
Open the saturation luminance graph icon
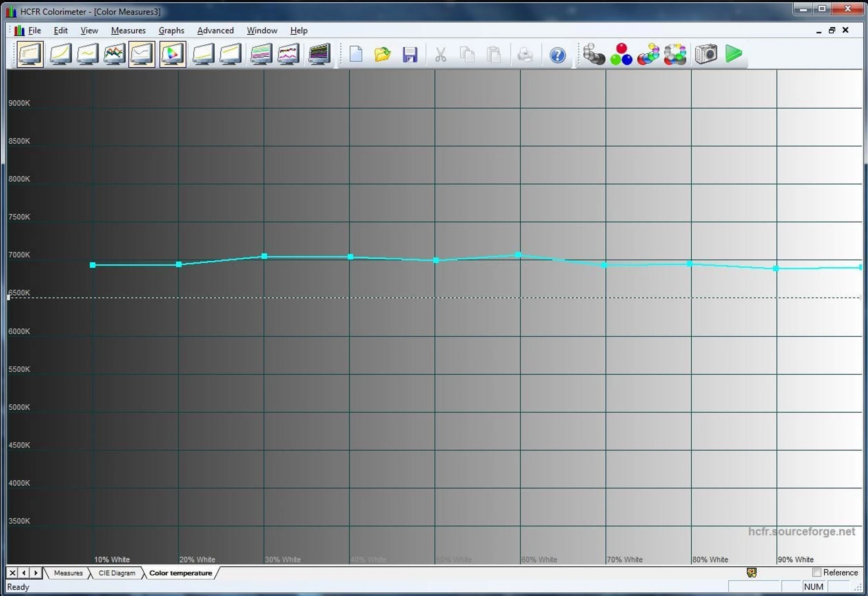(261, 54)
